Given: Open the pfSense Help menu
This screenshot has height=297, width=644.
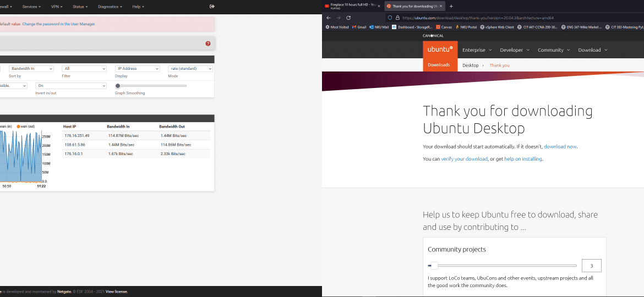Looking at the screenshot, I should [138, 7].
